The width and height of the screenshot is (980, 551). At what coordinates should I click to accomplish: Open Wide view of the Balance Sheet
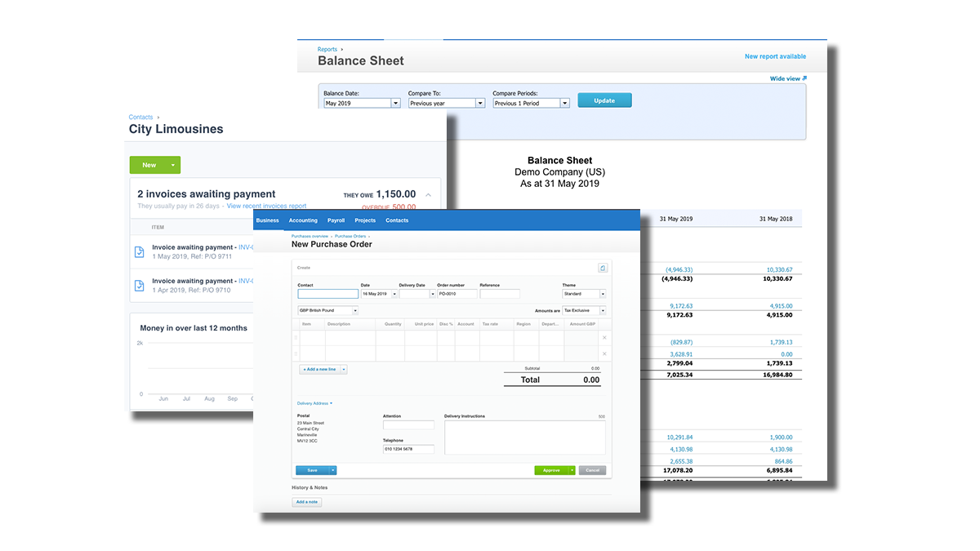788,78
